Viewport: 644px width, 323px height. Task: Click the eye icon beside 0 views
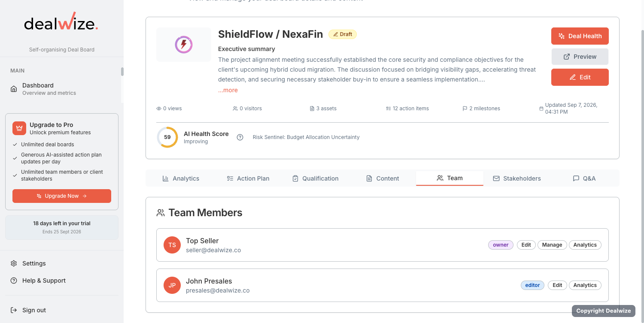click(x=159, y=109)
